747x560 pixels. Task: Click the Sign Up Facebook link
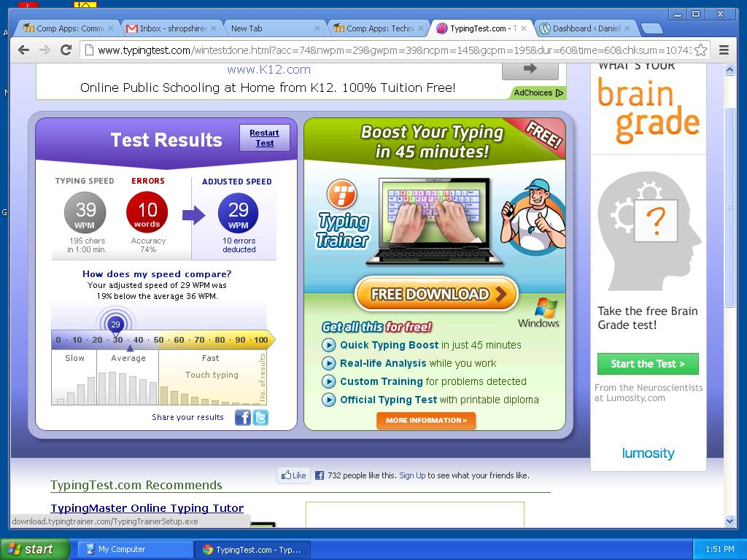point(412,475)
